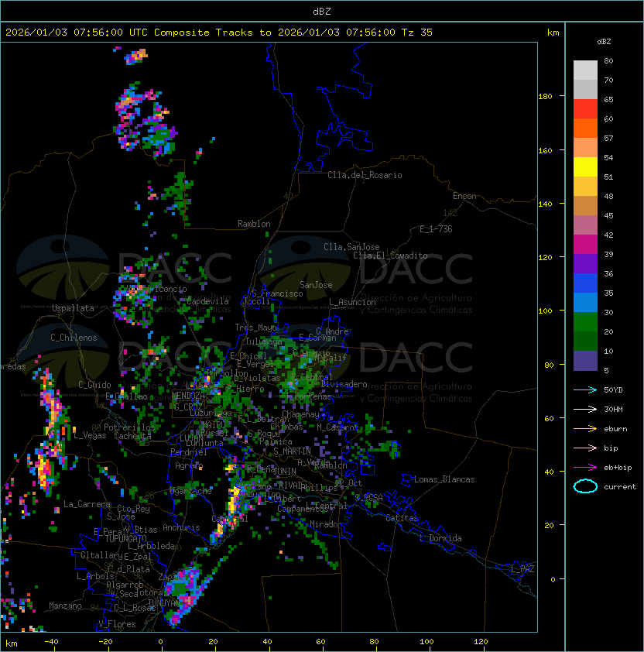Viewport: 644px width, 652px height.
Task: Click the Potrerillos map label
Action: pyautogui.click(x=129, y=427)
